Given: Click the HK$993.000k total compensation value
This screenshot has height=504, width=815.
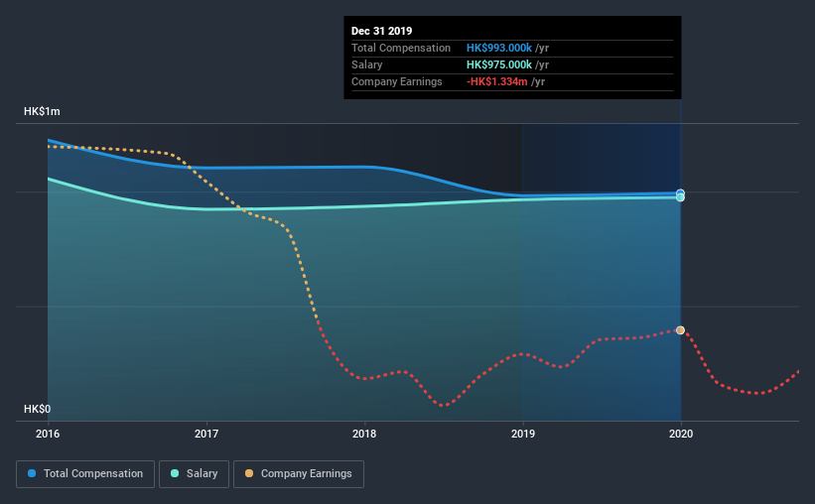Looking at the screenshot, I should click(499, 48).
